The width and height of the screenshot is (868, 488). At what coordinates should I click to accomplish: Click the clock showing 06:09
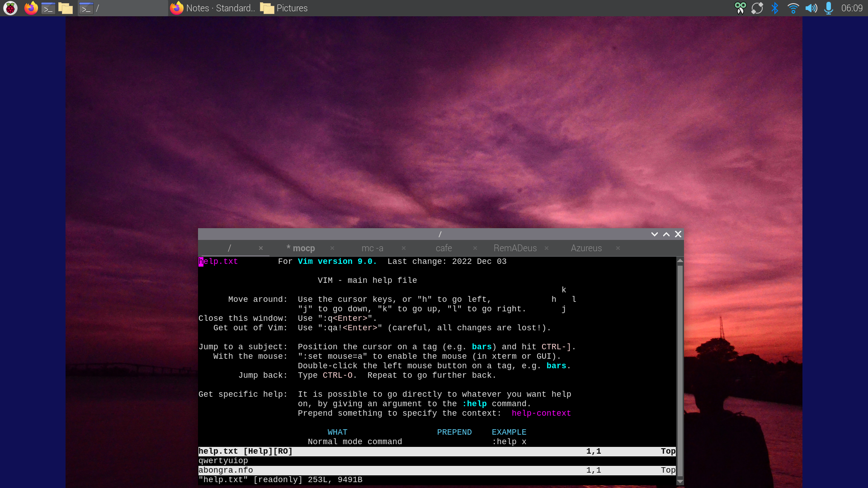point(852,8)
